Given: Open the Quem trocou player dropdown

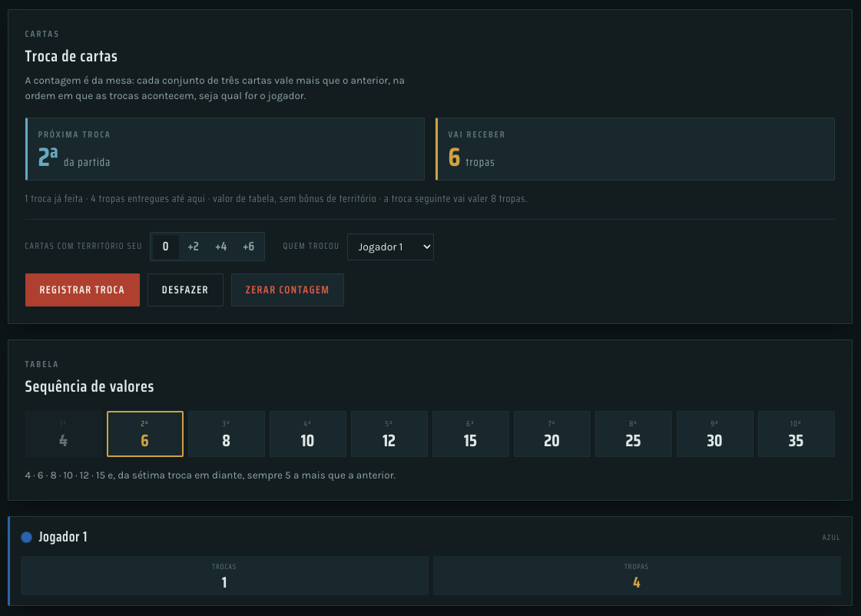Looking at the screenshot, I should [x=390, y=247].
